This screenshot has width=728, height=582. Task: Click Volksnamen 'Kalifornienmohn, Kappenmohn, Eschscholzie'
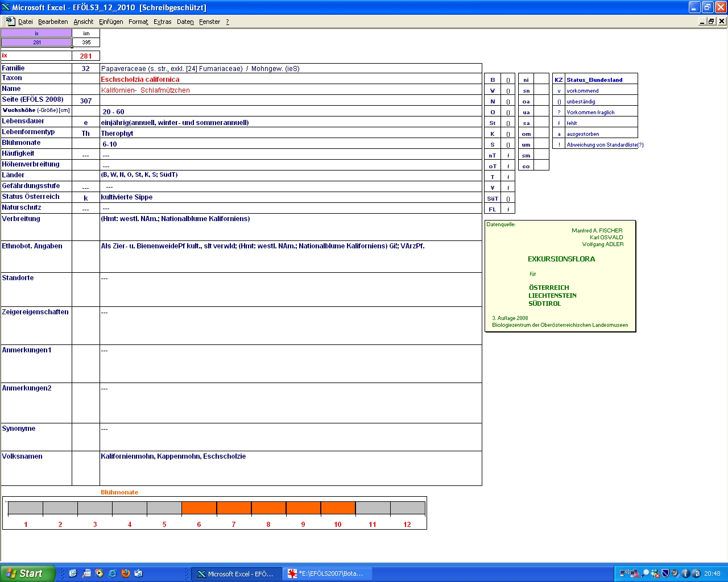(x=173, y=456)
